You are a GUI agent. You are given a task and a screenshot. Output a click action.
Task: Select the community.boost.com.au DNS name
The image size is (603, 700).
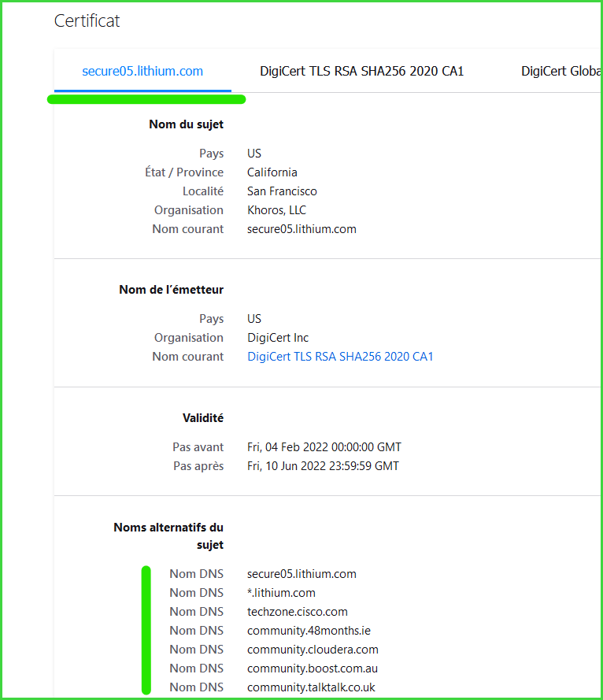point(313,669)
